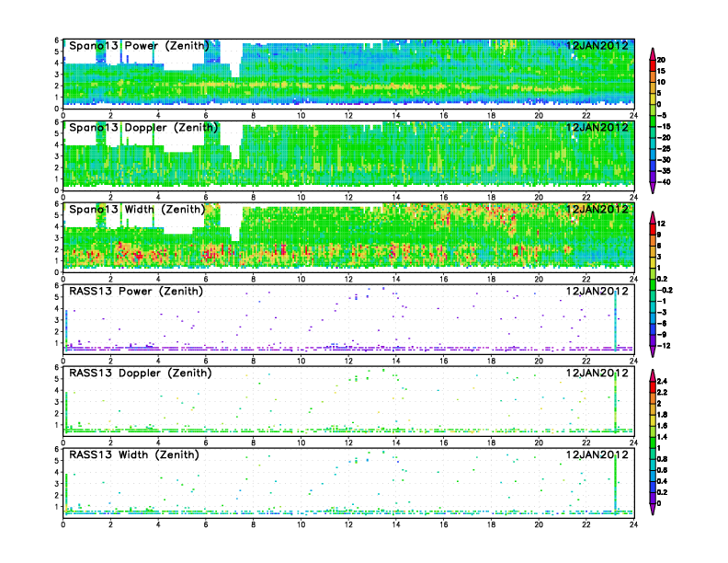Click the "-35" label on the top color bar
The height and width of the screenshot is (563, 728).
664,171
